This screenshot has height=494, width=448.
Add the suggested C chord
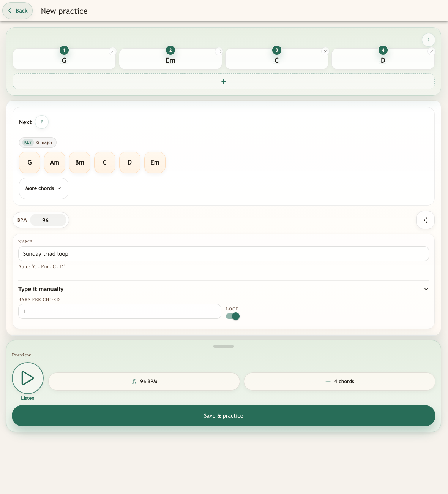(x=105, y=162)
